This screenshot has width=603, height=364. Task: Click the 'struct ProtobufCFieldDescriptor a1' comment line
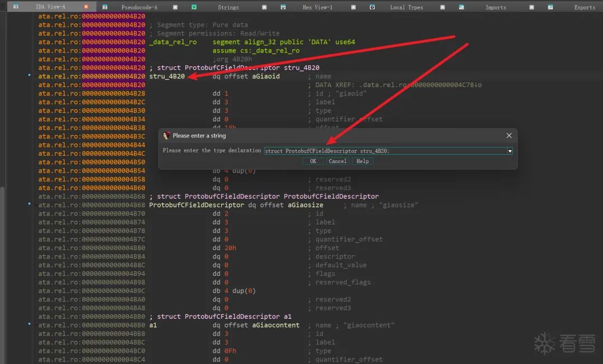coord(221,317)
